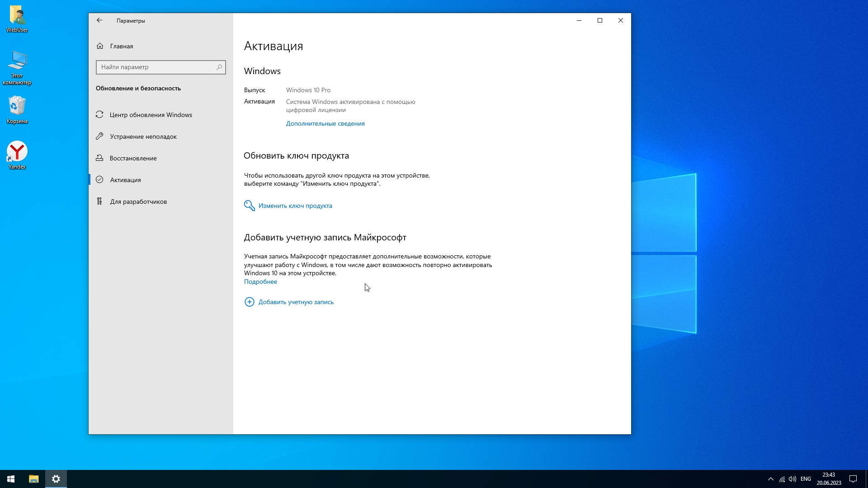Open the Windows Start menu
The width and height of the screenshot is (868, 488).
tap(11, 479)
